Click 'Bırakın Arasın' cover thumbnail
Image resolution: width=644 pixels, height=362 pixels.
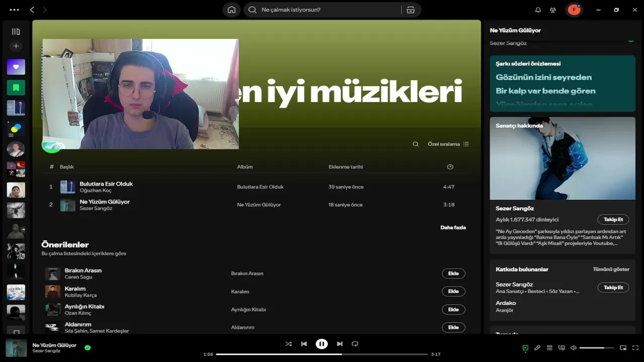[x=53, y=274]
